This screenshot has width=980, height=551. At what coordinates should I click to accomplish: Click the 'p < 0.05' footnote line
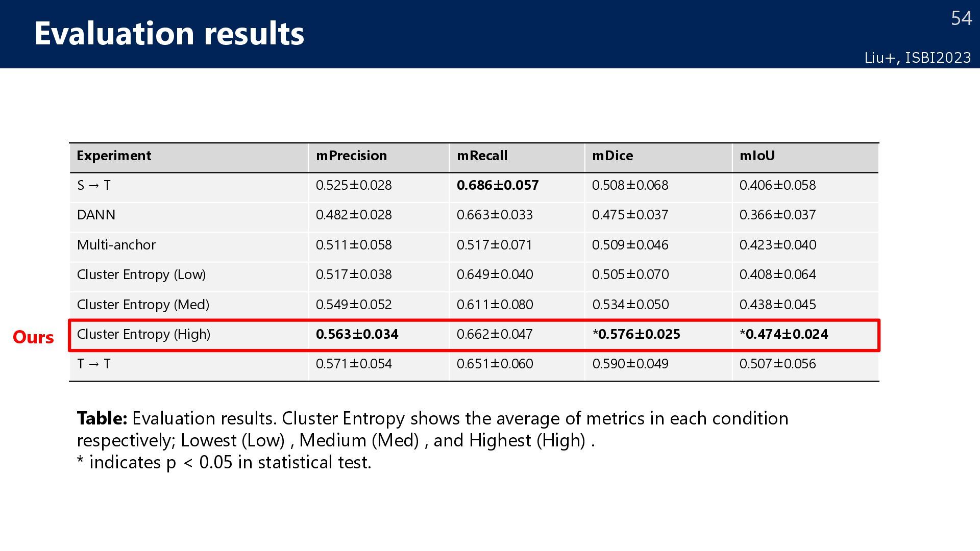coord(224,462)
